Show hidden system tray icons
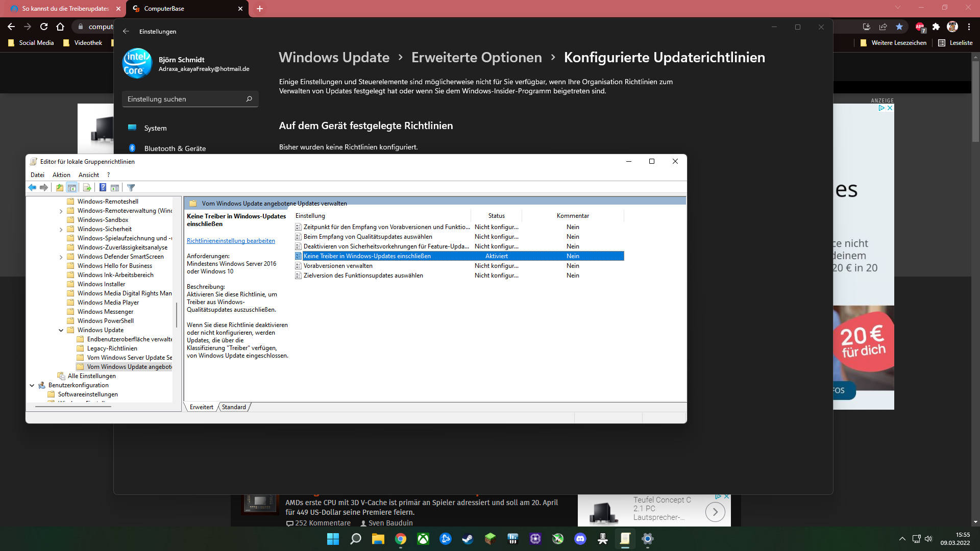The width and height of the screenshot is (980, 551). [x=902, y=539]
